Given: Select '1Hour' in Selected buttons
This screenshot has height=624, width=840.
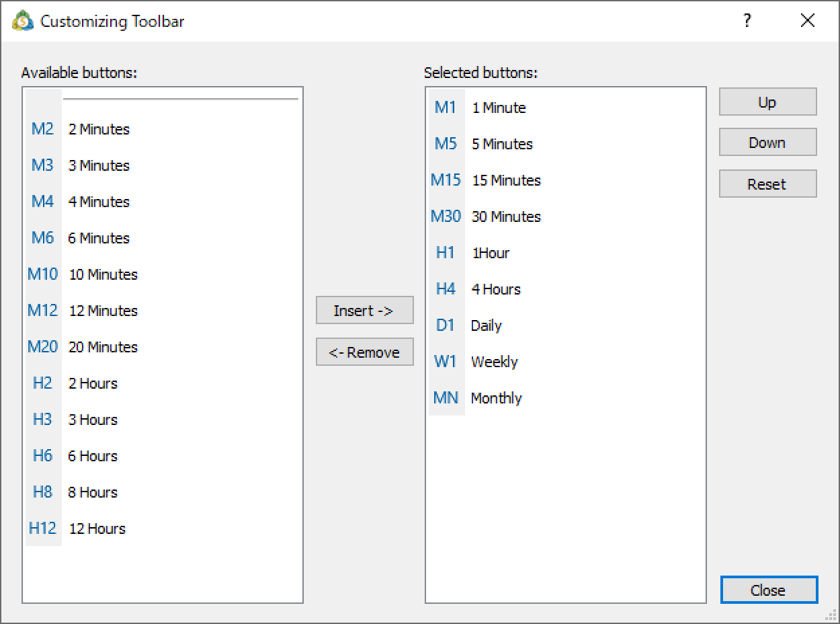Looking at the screenshot, I should [491, 253].
